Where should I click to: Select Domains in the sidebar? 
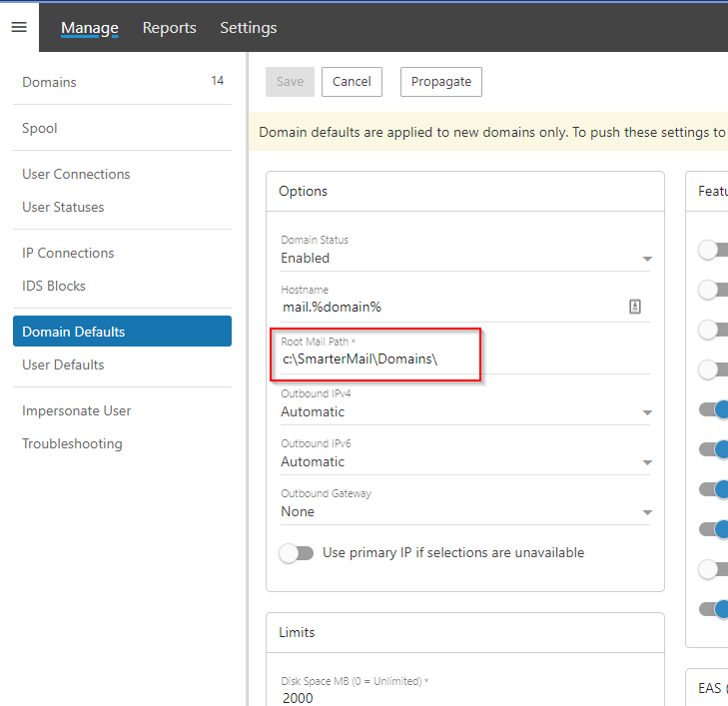coord(122,82)
